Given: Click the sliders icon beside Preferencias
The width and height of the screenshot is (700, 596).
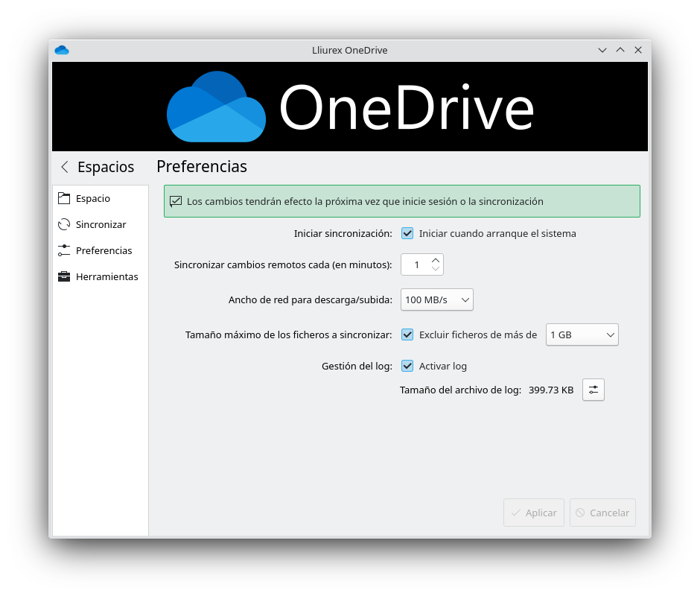Looking at the screenshot, I should click(x=64, y=251).
